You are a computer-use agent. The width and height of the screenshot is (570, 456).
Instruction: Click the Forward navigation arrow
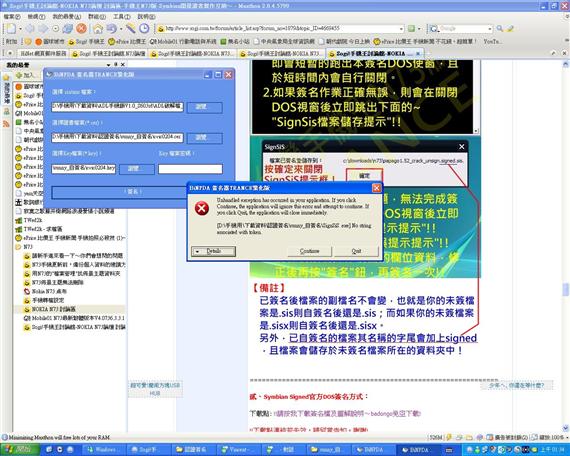point(43,28)
